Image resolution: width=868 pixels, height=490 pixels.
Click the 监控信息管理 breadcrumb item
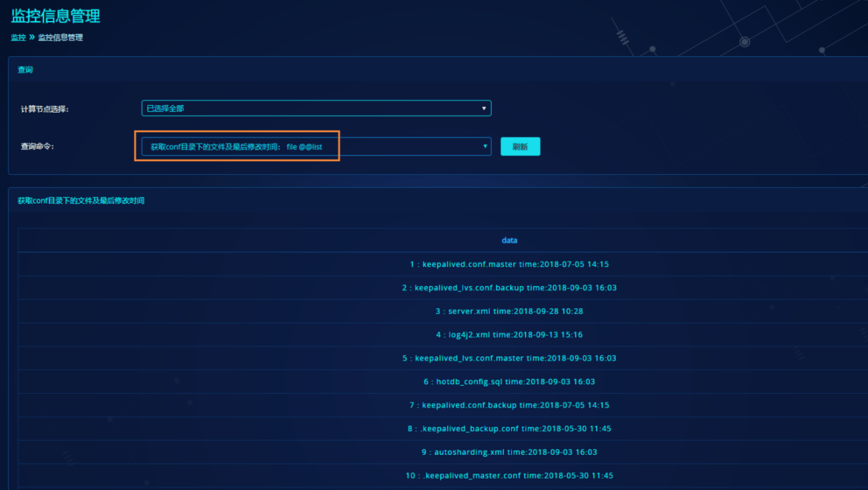(x=60, y=37)
